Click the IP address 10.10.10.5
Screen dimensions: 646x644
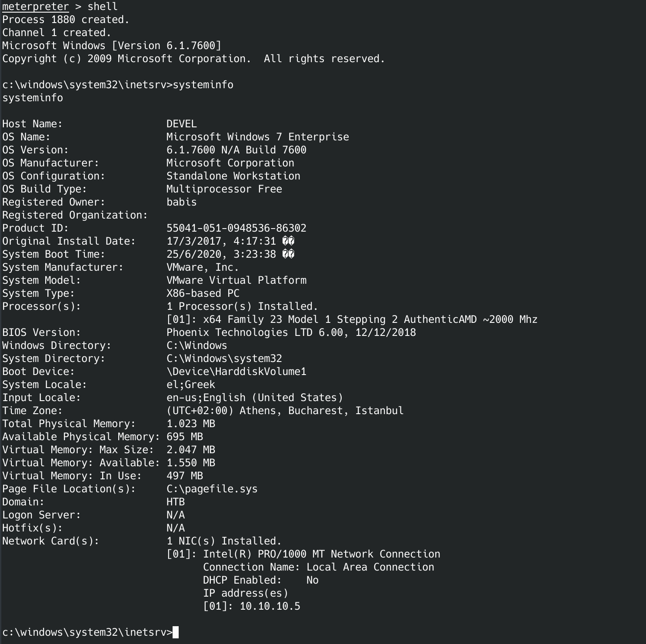270,606
